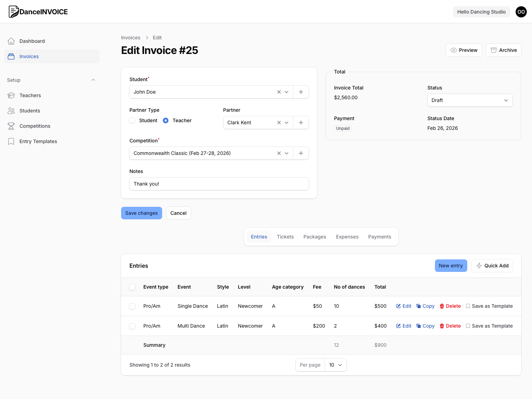The width and height of the screenshot is (532, 399).
Task: Click the add competition plus icon
Action: 301,153
